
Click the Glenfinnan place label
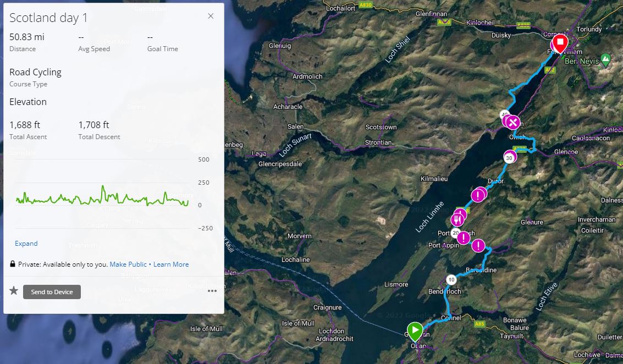pos(431,14)
